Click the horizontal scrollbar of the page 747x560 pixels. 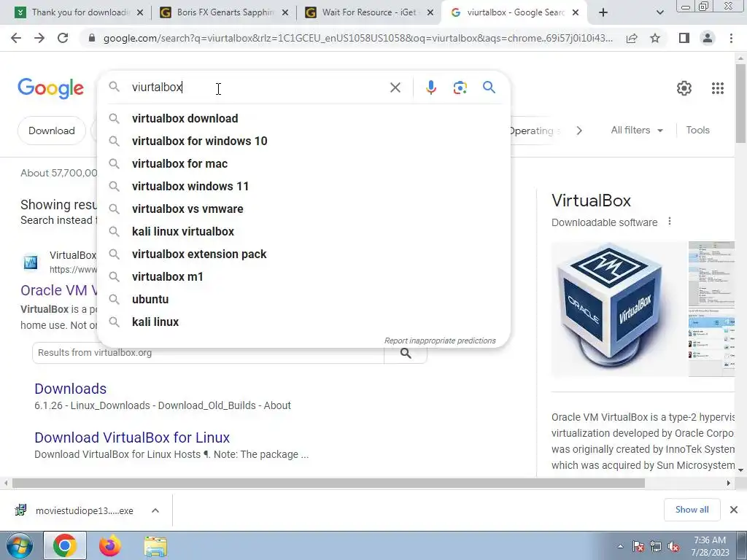pos(328,483)
